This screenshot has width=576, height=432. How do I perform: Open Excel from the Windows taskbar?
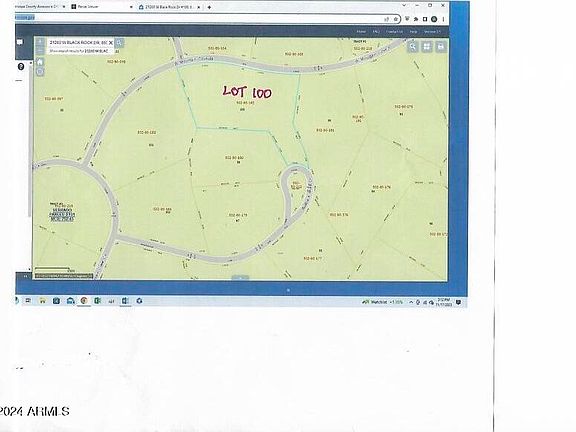tap(97, 301)
